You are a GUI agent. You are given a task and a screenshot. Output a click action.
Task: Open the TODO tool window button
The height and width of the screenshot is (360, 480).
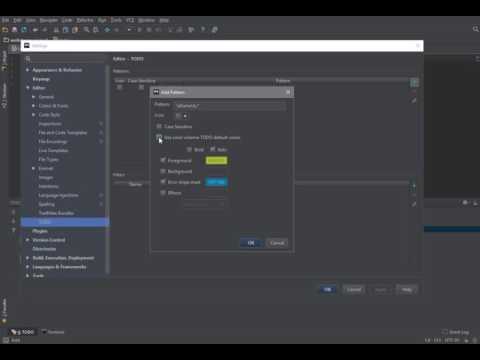pos(23,332)
